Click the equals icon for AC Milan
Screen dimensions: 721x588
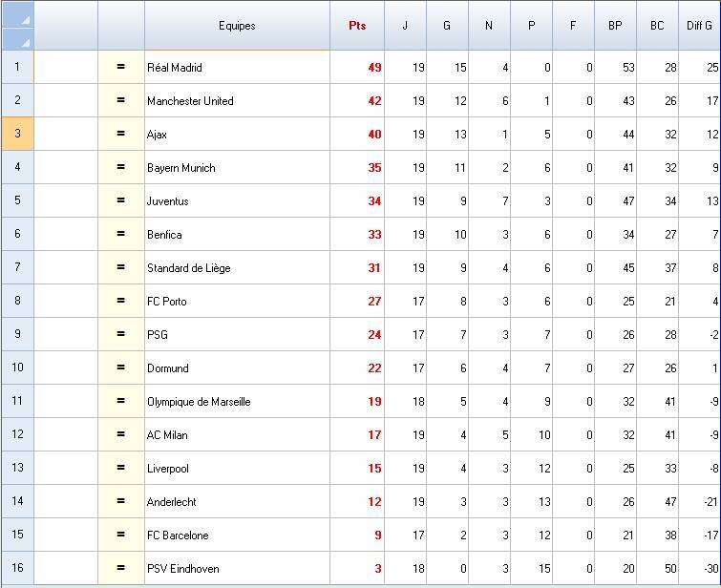tap(120, 434)
